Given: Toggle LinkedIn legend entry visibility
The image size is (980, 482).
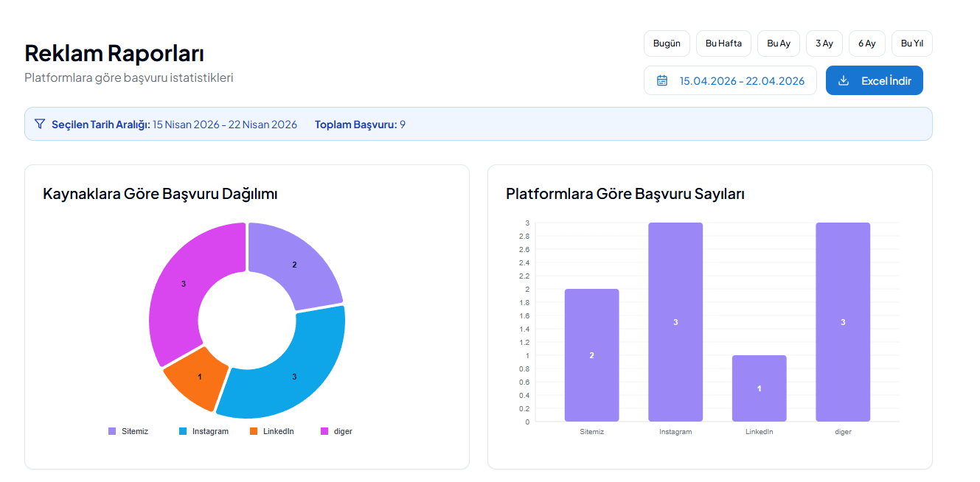Looking at the screenshot, I should pyautogui.click(x=271, y=431).
